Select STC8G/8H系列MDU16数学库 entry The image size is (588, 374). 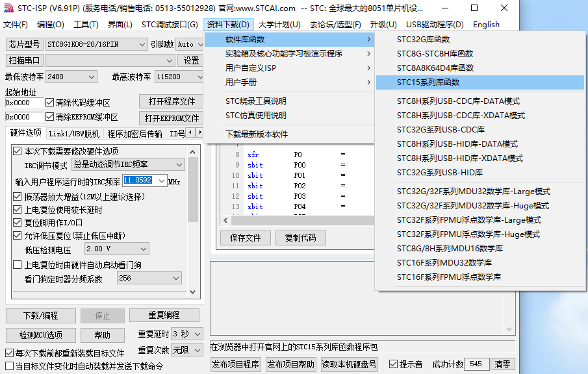(480, 249)
